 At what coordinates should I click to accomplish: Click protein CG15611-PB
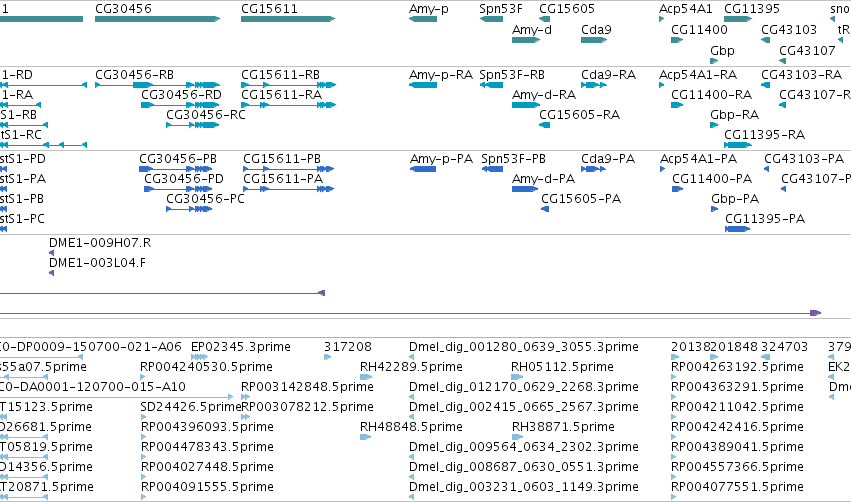coord(282,158)
